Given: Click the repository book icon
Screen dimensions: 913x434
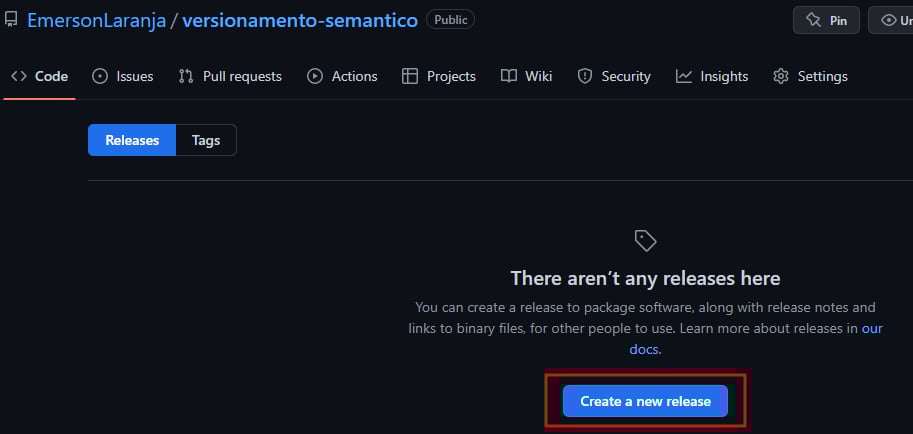Looking at the screenshot, I should pos(10,20).
